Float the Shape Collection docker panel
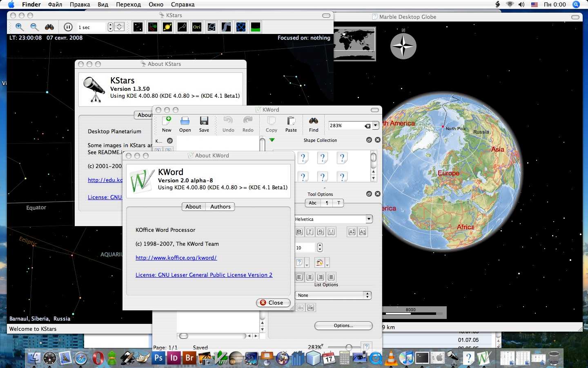Viewport: 588px width, 368px height. [369, 140]
